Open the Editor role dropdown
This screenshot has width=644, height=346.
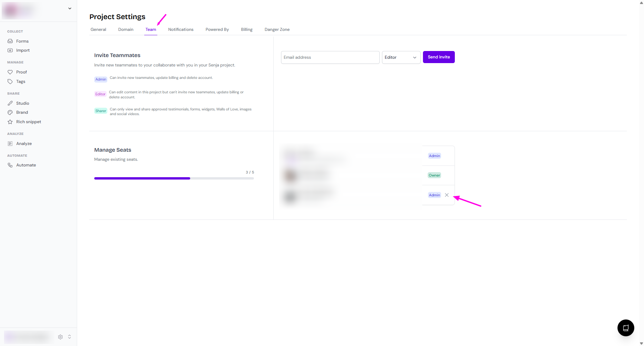click(x=401, y=57)
